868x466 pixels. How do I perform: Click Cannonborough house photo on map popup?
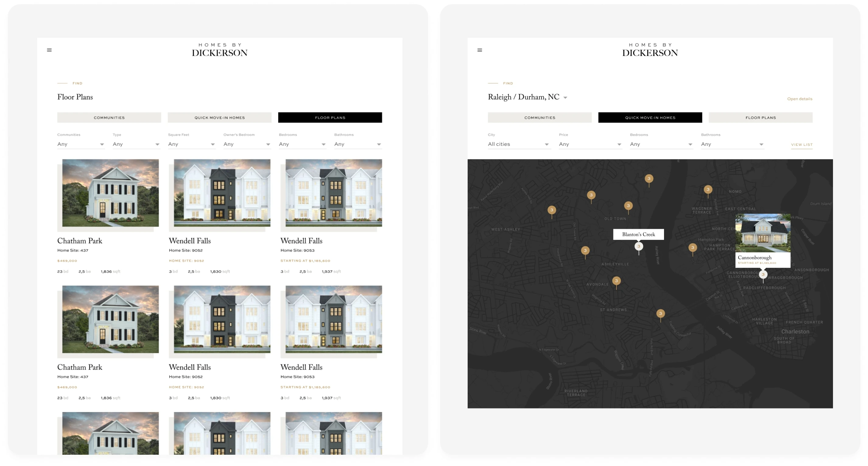[763, 233]
